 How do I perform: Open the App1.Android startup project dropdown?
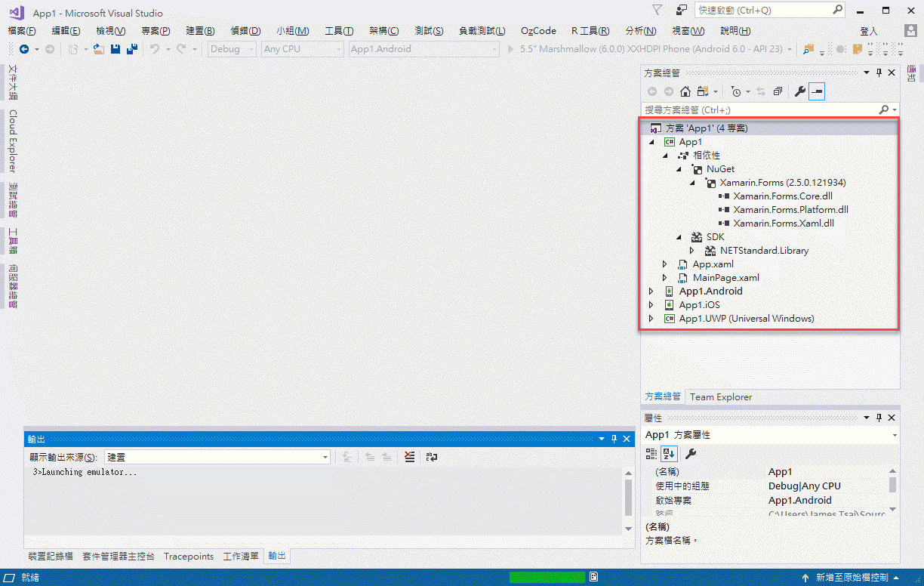[424, 49]
